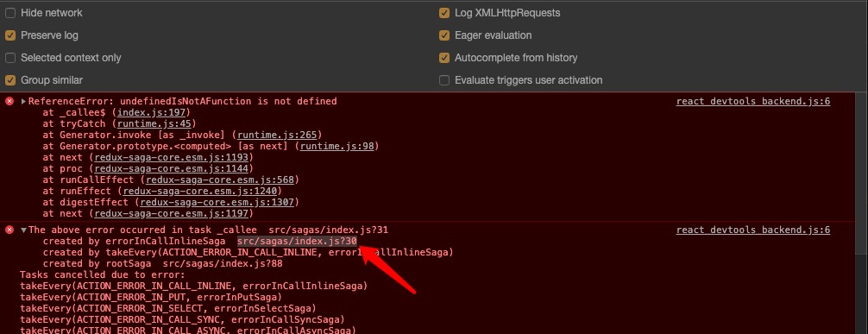Screen dimensions: 868x334
Task: Click src/sagas/index.js?88 text
Action: [x=223, y=263]
